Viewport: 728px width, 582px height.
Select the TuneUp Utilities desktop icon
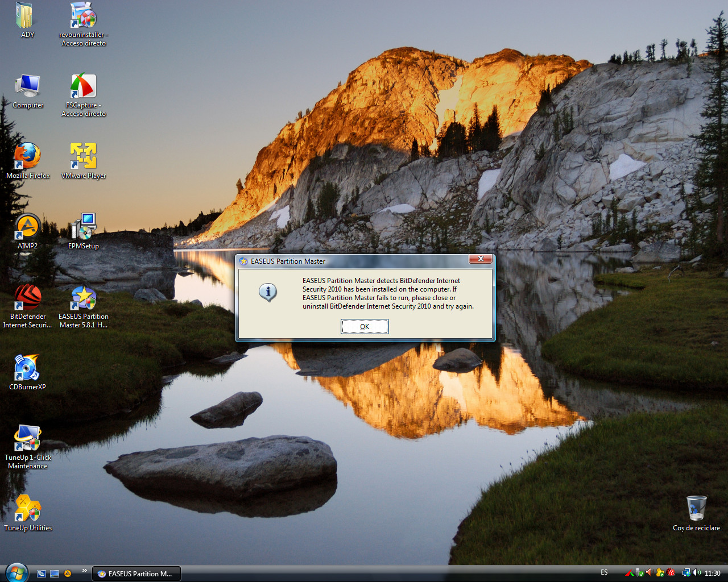pyautogui.click(x=28, y=513)
